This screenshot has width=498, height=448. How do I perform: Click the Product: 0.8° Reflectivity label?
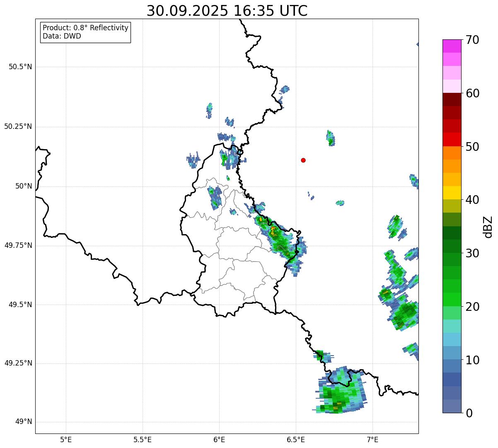pyautogui.click(x=85, y=28)
